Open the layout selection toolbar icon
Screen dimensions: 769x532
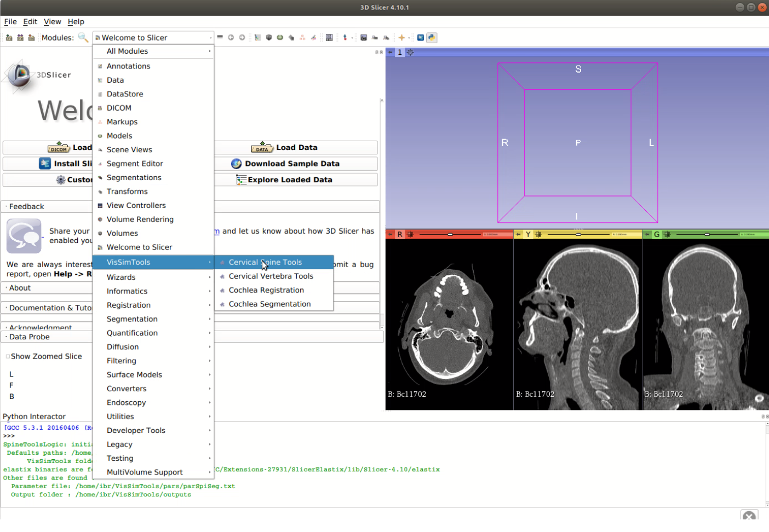[329, 38]
